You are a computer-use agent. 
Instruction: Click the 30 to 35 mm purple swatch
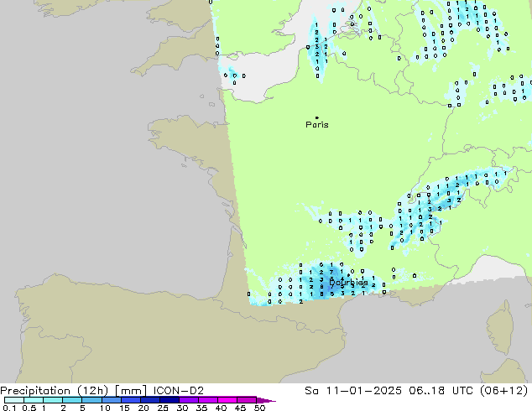pos(188,400)
